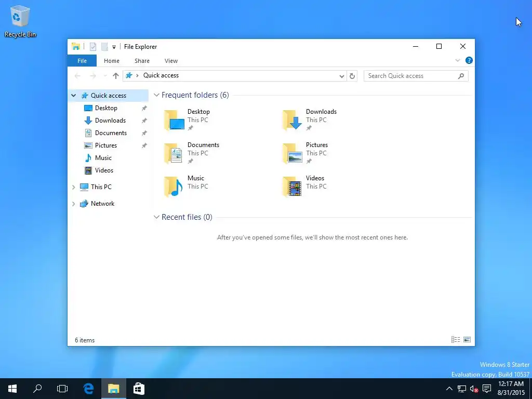Click the Quick access address bar field

point(234,76)
